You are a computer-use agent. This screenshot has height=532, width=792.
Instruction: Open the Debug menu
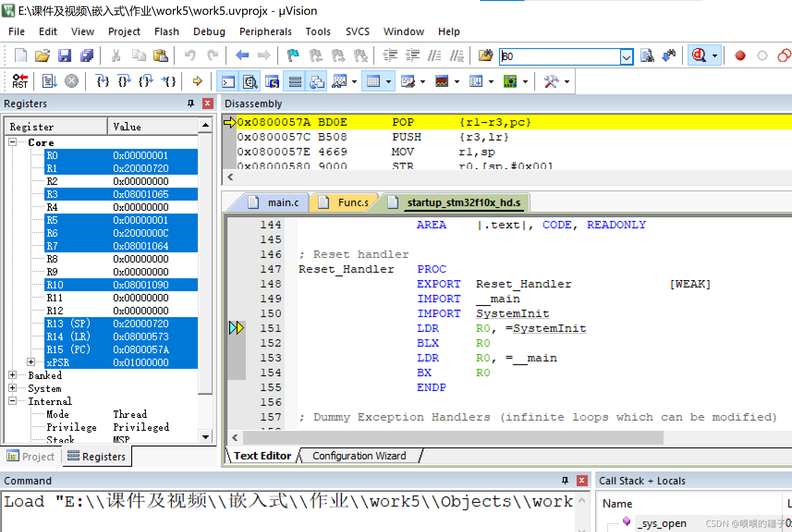tap(209, 31)
